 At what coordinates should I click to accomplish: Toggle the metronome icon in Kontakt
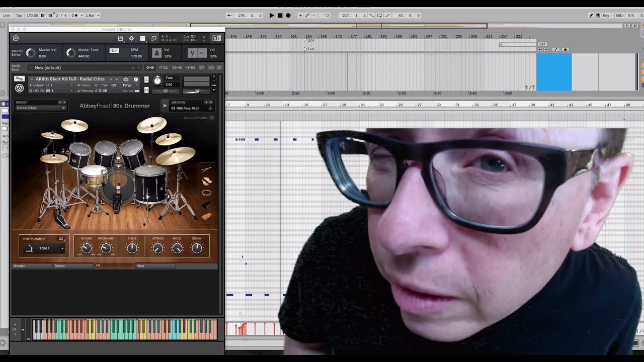pos(156,52)
